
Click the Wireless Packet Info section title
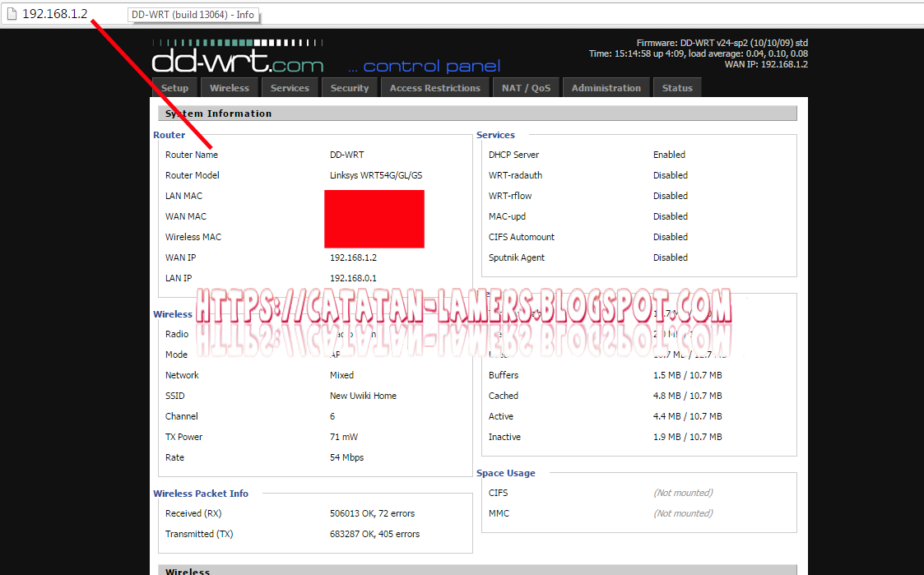tap(201, 494)
